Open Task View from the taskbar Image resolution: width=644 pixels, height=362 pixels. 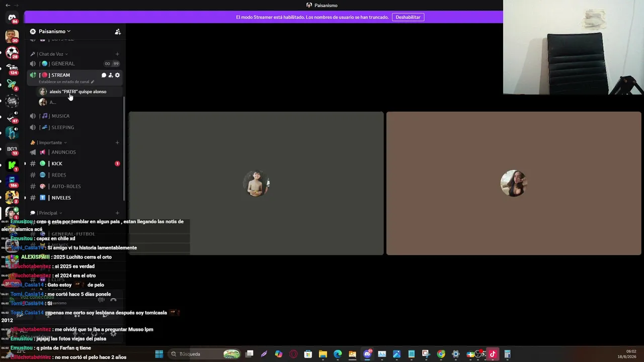[x=249, y=354]
